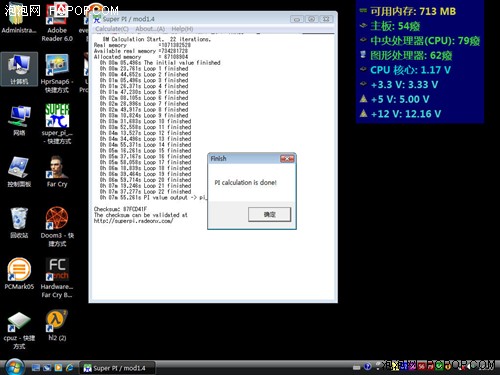
Task: Open Internet Explorer from Quick Launch
Action: tap(70, 368)
